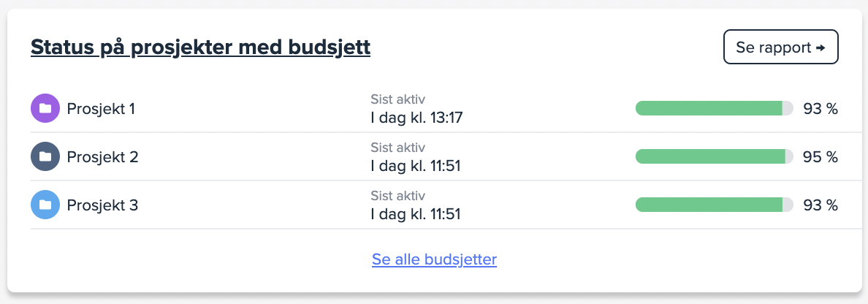The image size is (868, 304).
Task: Click the I dag kl. 13:17 timestamp
Action: click(416, 118)
